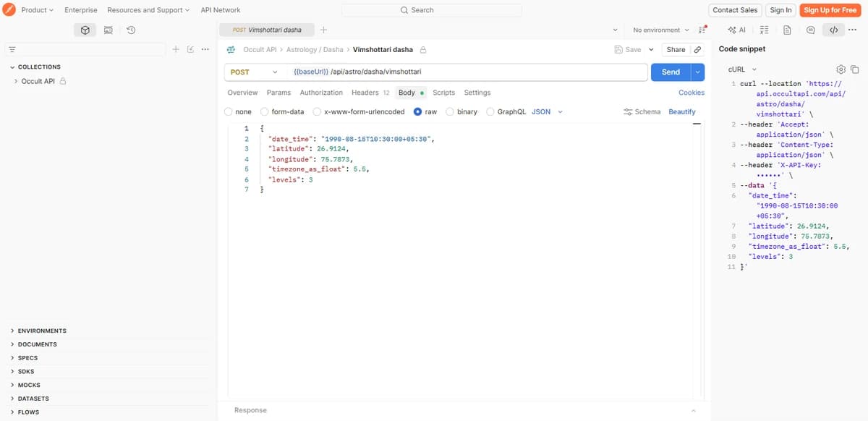Open the Collections sidebar cube icon

pyautogui.click(x=85, y=30)
